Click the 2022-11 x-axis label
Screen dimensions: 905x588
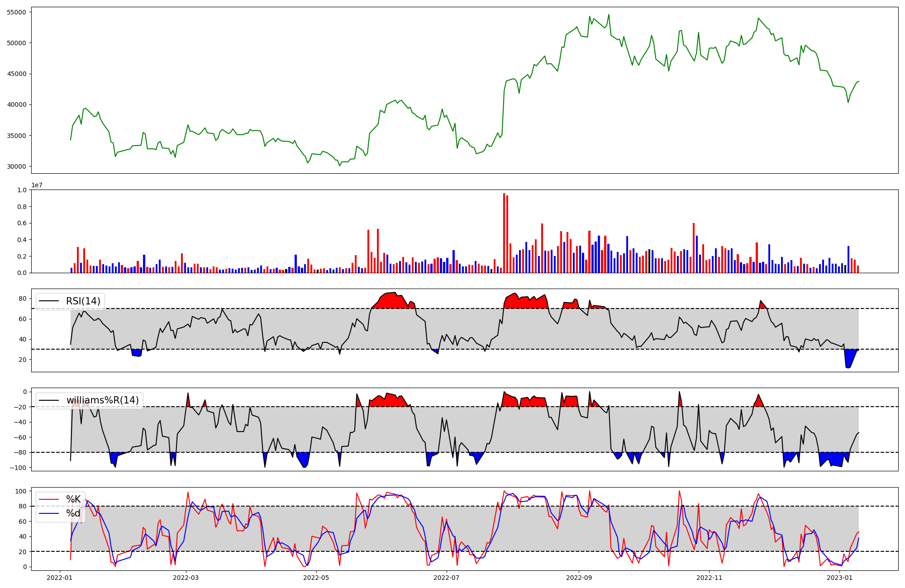click(x=709, y=578)
